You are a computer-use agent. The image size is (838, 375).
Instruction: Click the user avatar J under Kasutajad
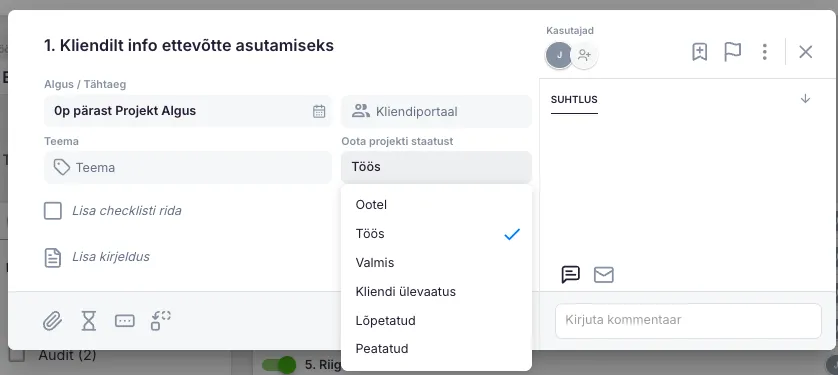tap(559, 55)
